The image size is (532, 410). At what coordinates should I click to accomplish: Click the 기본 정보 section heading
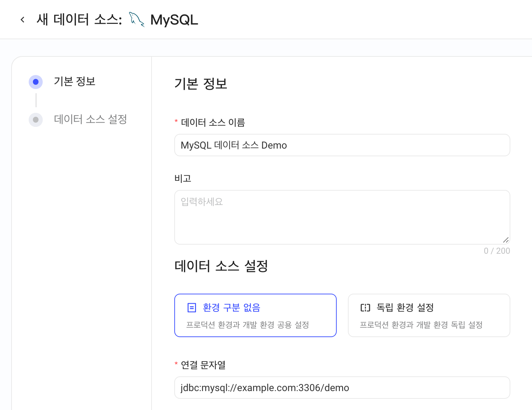click(201, 84)
